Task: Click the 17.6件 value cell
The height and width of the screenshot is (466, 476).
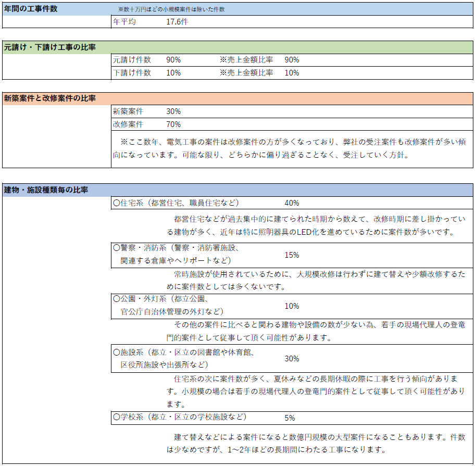Action: click(x=177, y=22)
